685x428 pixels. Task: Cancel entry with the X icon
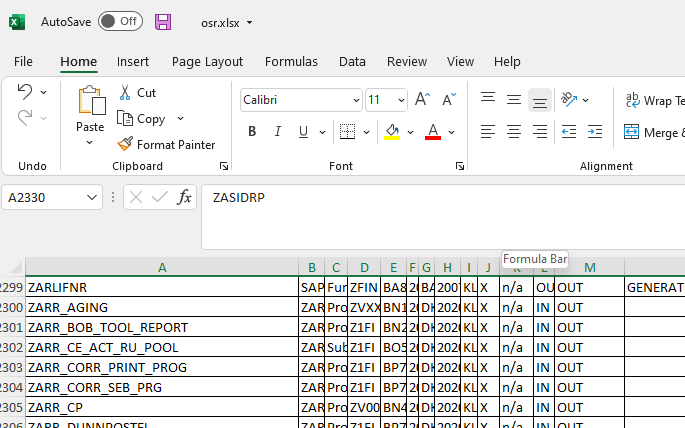point(136,197)
